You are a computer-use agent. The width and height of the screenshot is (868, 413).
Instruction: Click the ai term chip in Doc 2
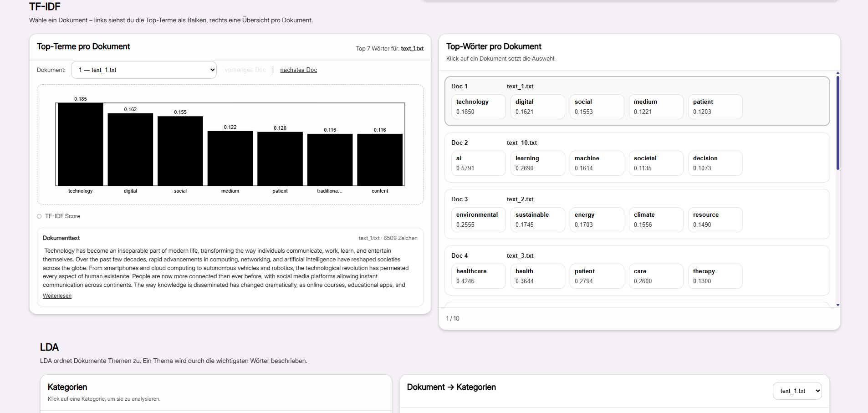478,163
